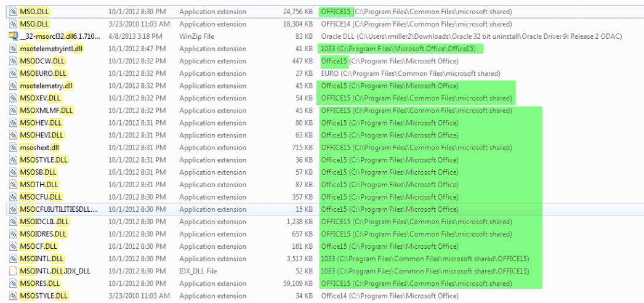Click the file icon beside MSOTH.DLL
Screen dimensions: 644x303
point(13,184)
